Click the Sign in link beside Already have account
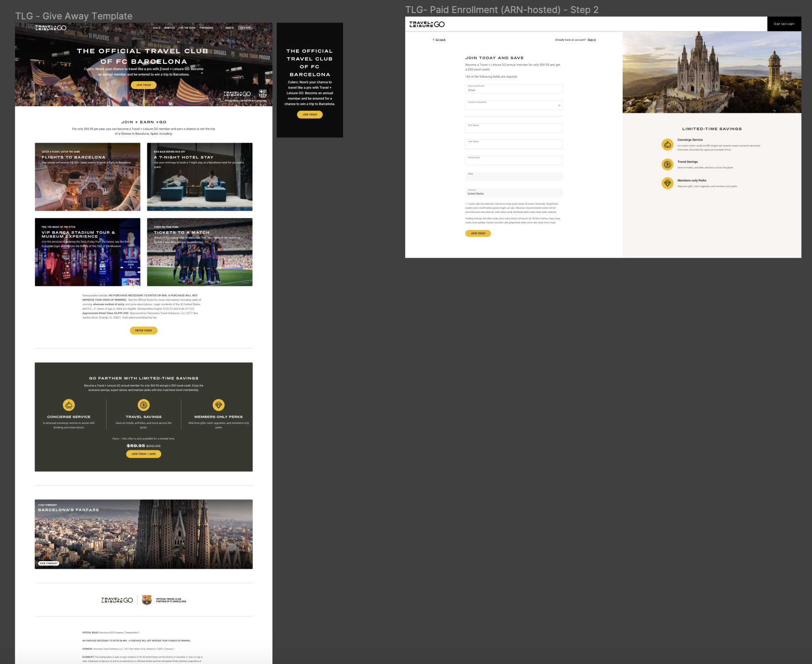Image resolution: width=812 pixels, height=664 pixels. (592, 40)
